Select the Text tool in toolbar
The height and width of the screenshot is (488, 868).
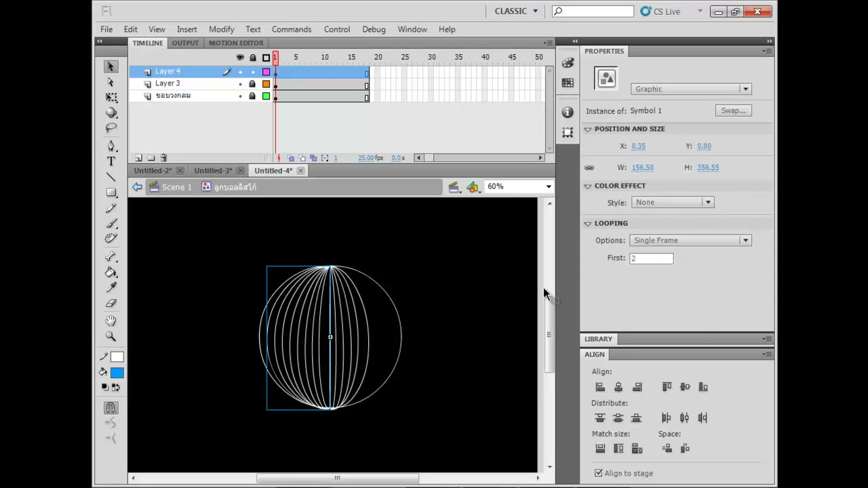pos(111,161)
